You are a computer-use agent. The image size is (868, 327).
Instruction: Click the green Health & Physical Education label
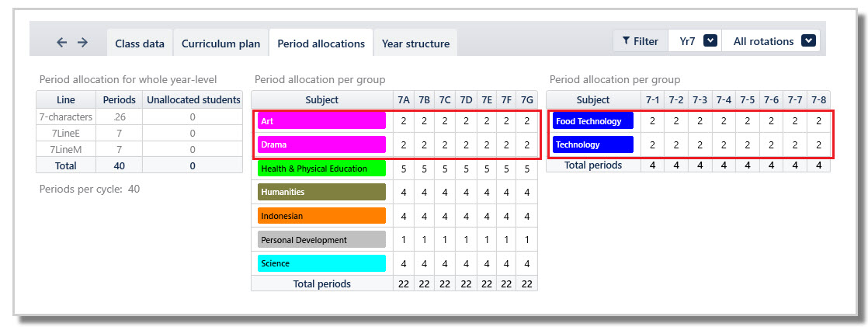[x=321, y=169]
